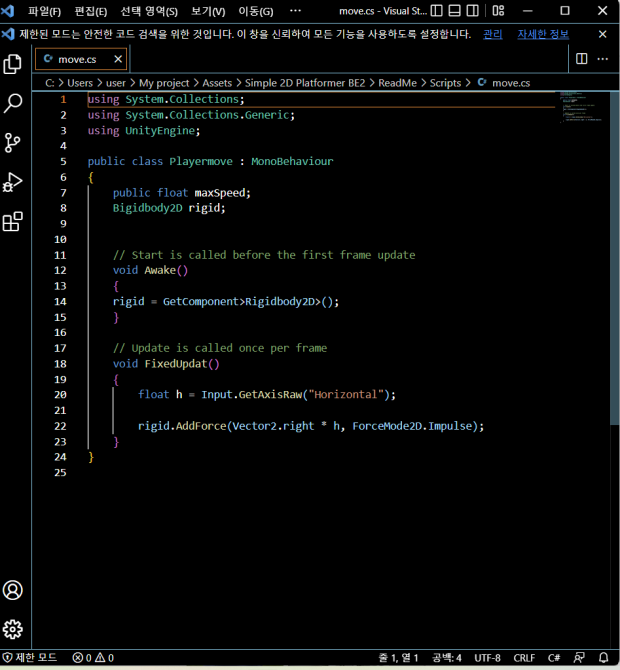Viewport: 620px width, 670px height.
Task: Open the errors and warnings status indicator
Action: (93, 657)
